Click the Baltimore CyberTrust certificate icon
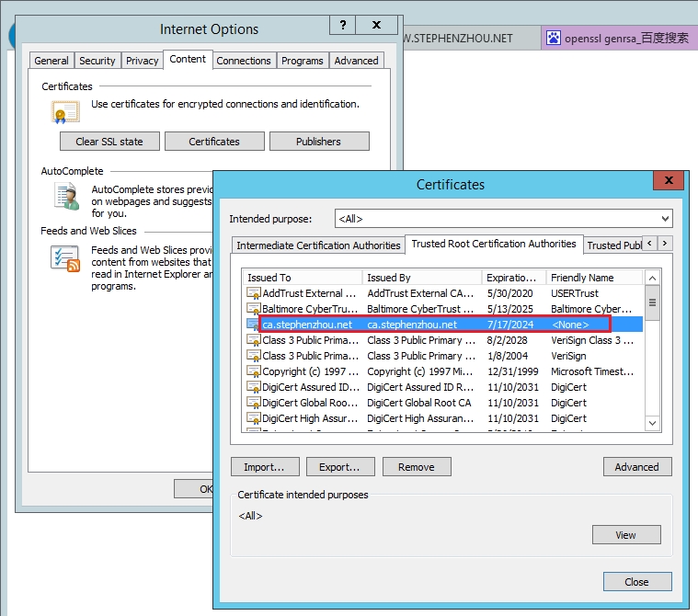698x616 pixels. coord(253,309)
